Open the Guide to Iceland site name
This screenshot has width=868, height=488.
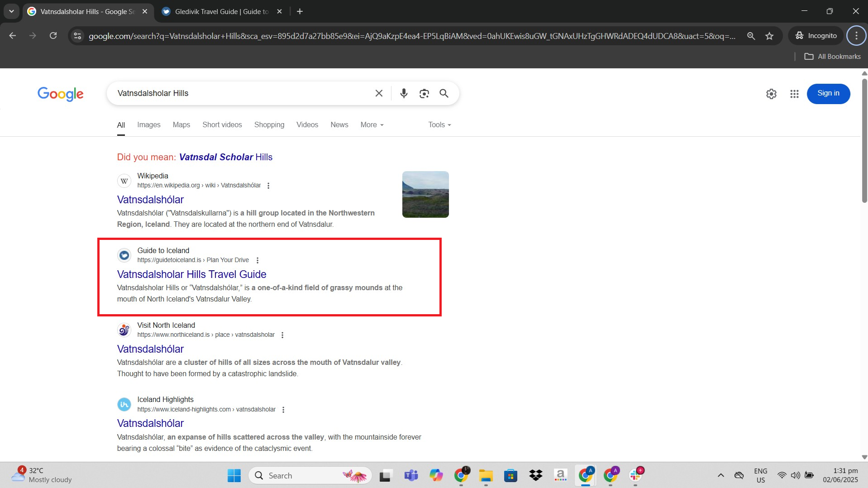(163, 251)
